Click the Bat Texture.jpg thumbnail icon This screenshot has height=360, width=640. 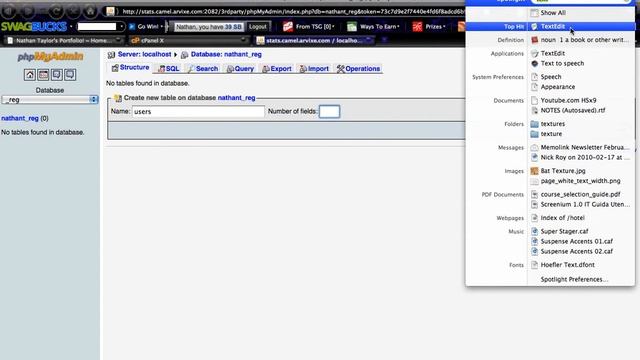534,171
